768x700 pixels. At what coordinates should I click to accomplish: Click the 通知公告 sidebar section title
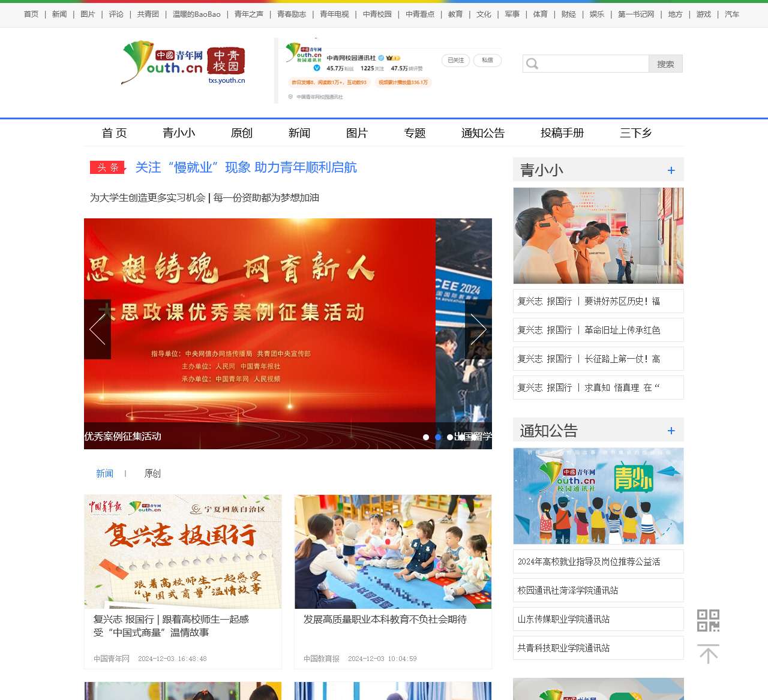pyautogui.click(x=548, y=431)
